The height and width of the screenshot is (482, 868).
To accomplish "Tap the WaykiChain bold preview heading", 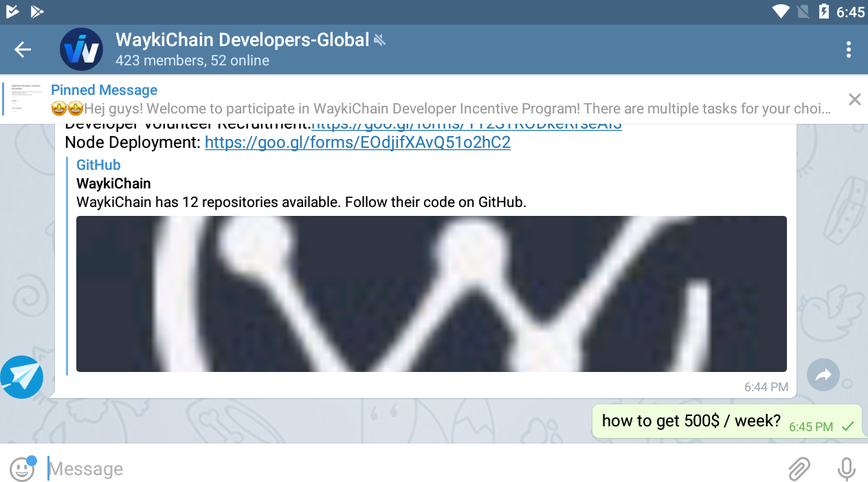I will pyautogui.click(x=113, y=184).
